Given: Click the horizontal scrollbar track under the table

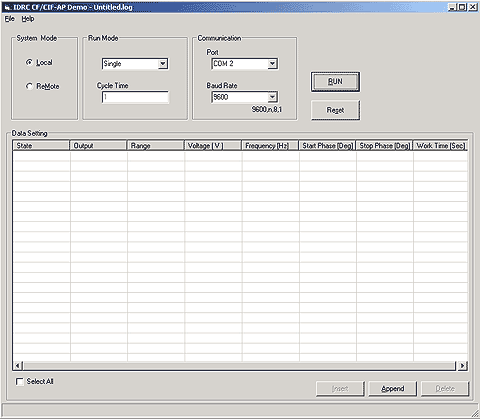Looking at the screenshot, I should [x=240, y=366].
